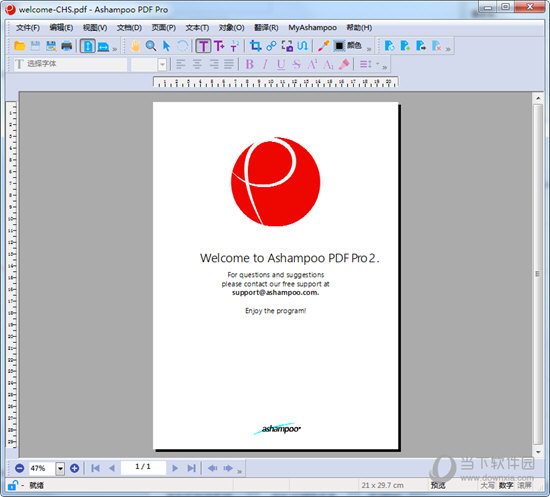Toggle Bold formatting
This screenshot has width=550, height=497.
(x=249, y=64)
